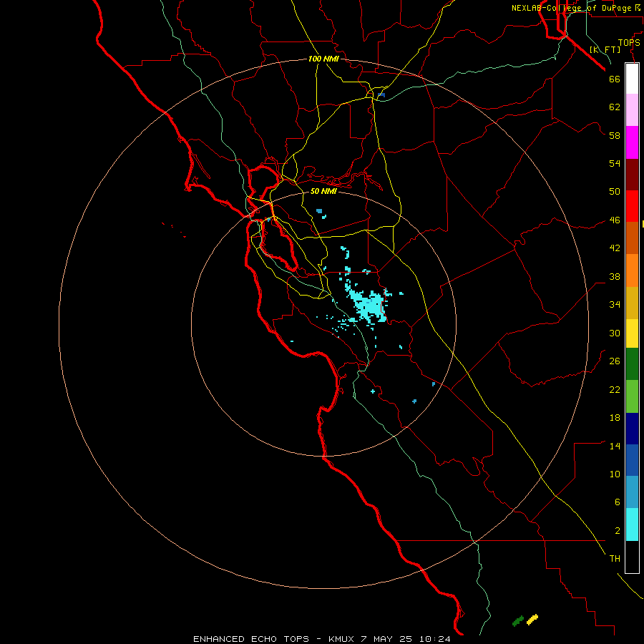The height and width of the screenshot is (644, 644).
Task: Click the "2" legend value
Action: click(x=618, y=531)
